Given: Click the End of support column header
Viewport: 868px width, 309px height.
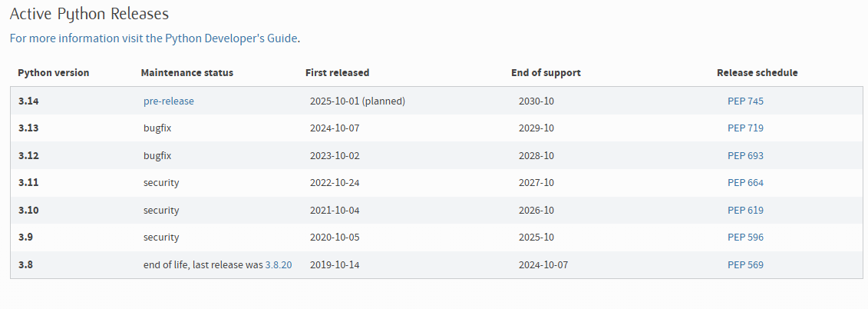Looking at the screenshot, I should tap(546, 73).
